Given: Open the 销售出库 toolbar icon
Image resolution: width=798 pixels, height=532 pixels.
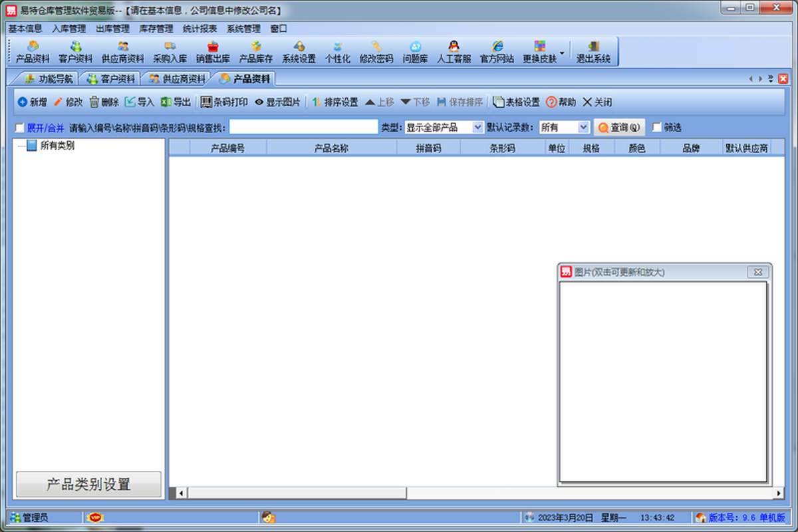Looking at the screenshot, I should click(x=213, y=52).
